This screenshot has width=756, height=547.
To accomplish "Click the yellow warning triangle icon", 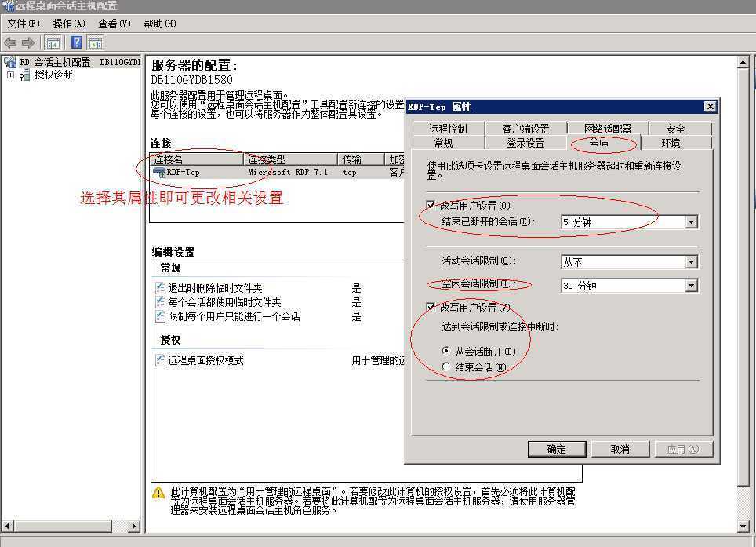I will 158,493.
